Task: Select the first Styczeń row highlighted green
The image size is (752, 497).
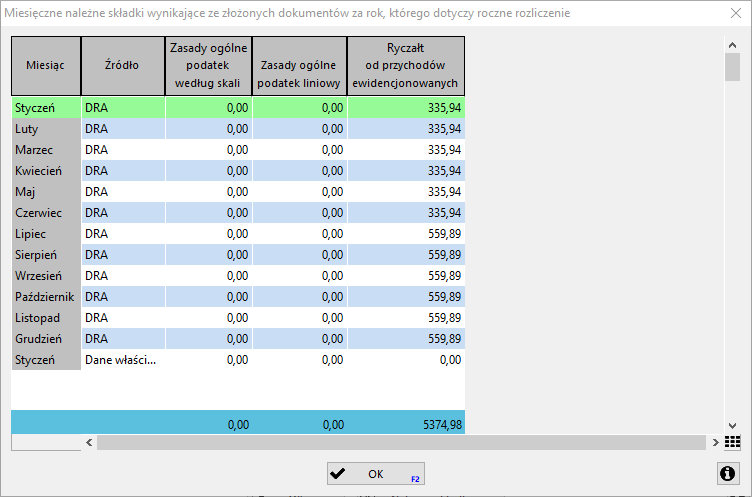Action: coord(238,108)
